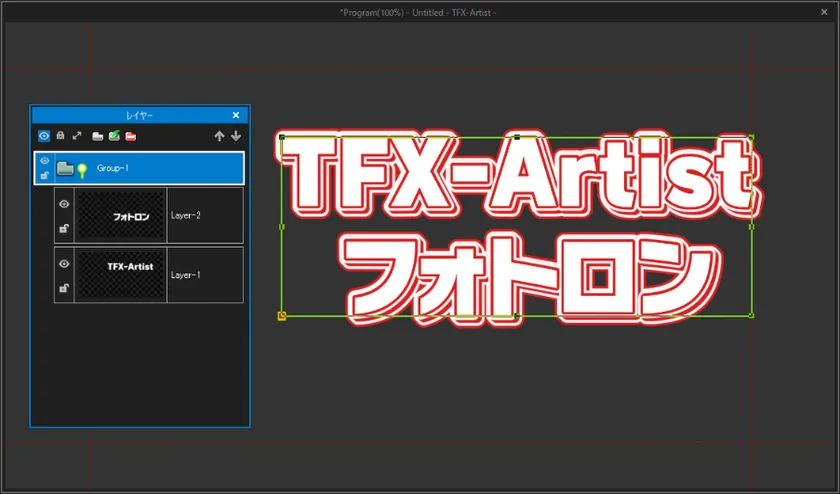The image size is (840, 494).
Task: Collapse the Group-1 folder
Action: pyautogui.click(x=65, y=168)
